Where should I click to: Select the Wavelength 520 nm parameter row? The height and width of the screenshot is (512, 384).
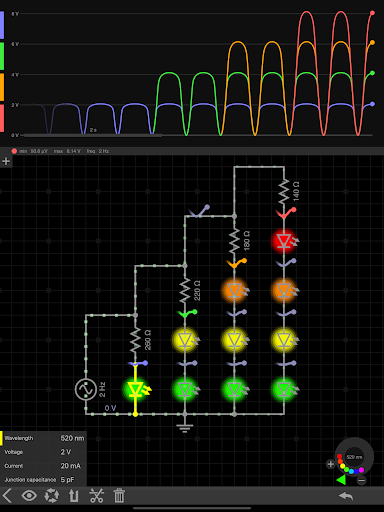coord(43,438)
